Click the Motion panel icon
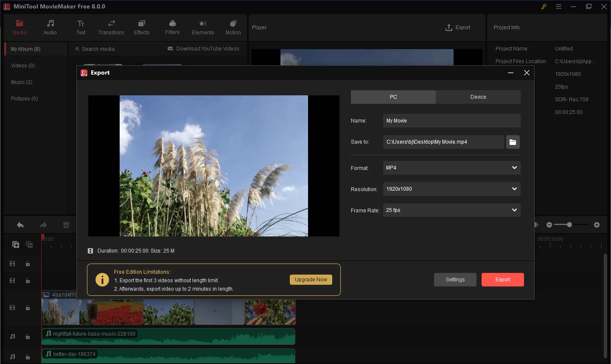 tap(233, 27)
